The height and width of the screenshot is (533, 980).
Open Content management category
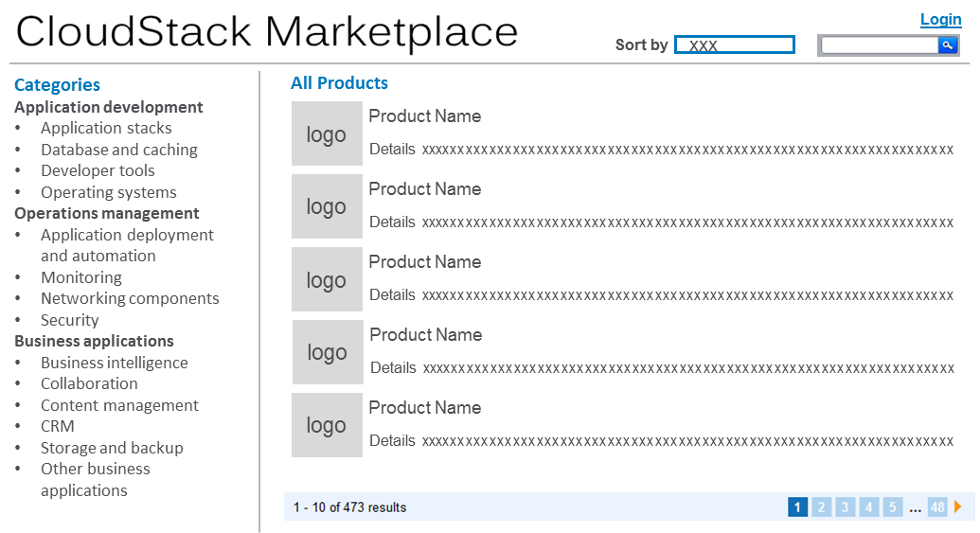pos(119,405)
